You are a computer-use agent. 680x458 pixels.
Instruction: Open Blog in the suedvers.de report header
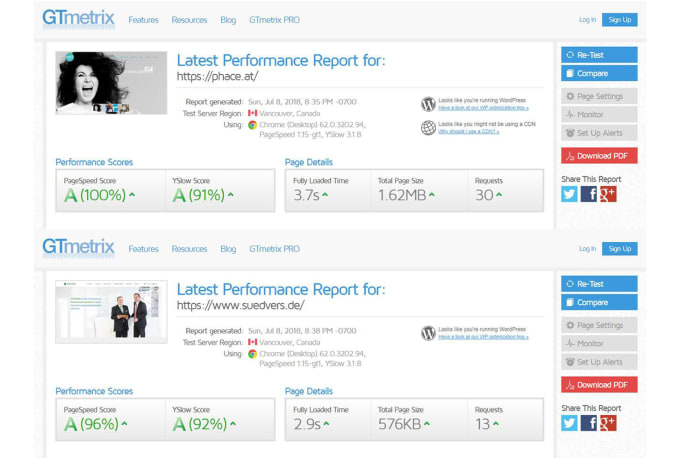pos(228,249)
